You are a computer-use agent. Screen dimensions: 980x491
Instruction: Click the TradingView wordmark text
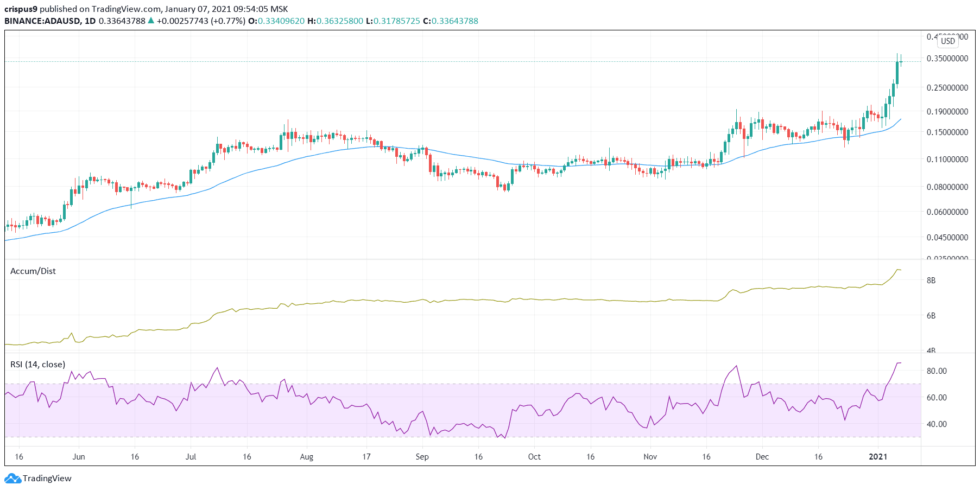coord(47,479)
